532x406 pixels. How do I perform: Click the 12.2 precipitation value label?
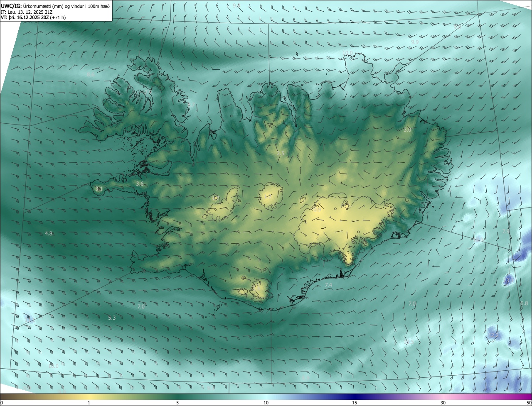pyautogui.click(x=493, y=335)
